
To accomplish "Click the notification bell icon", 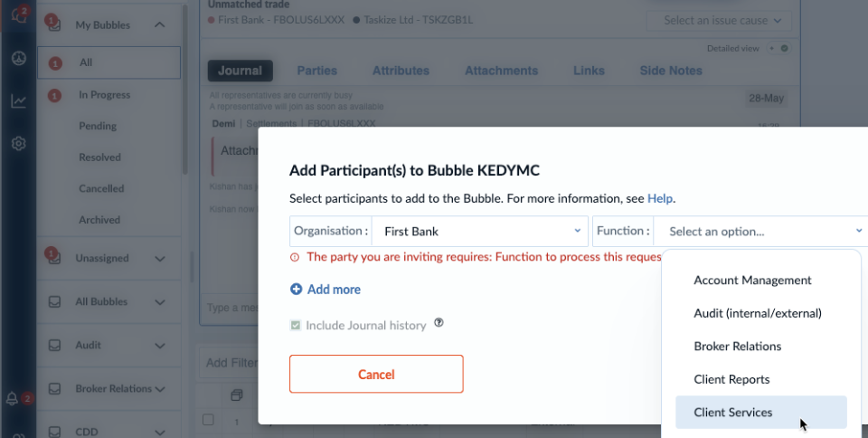I will [x=12, y=399].
